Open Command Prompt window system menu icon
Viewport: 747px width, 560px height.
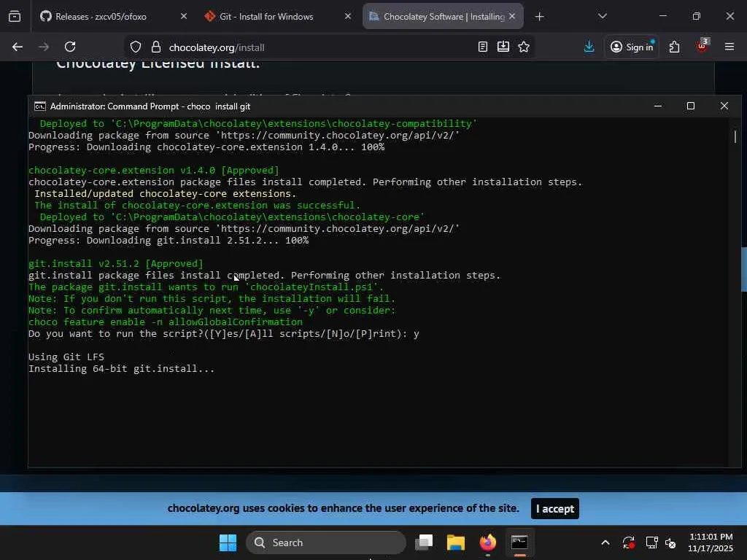pyautogui.click(x=40, y=106)
